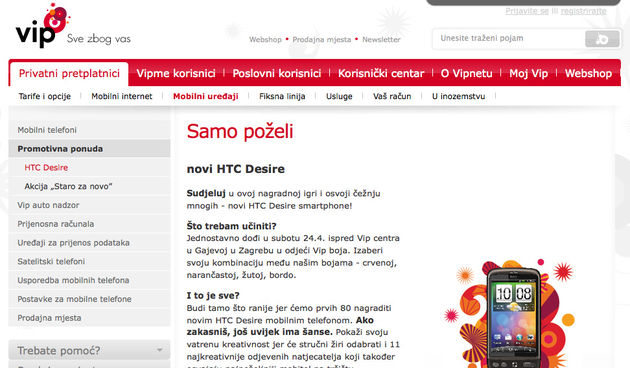Select the Privatni pretplatnici tab
The height and width of the screenshot is (368, 630).
[x=69, y=74]
